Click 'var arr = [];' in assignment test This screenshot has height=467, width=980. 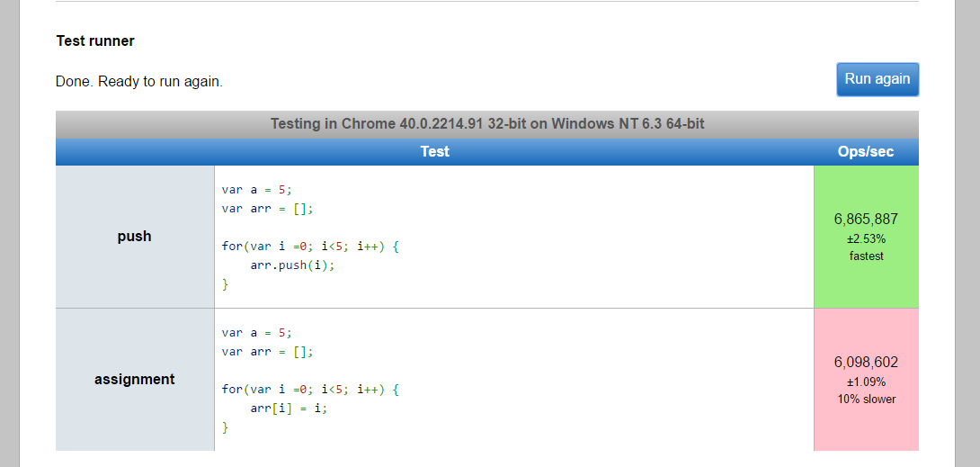(x=268, y=352)
